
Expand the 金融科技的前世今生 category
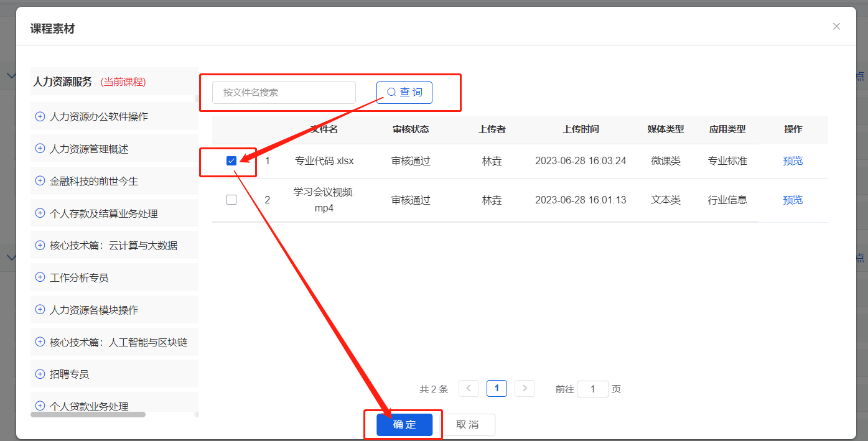40,180
